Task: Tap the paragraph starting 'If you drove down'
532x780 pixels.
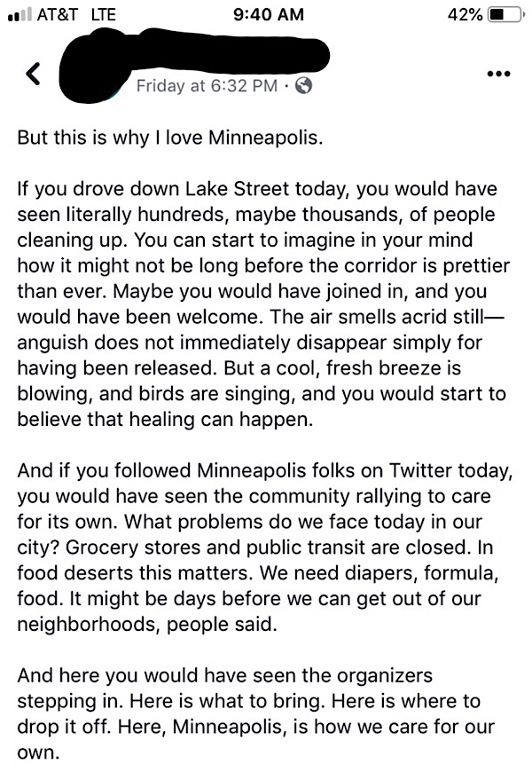Action: [263, 304]
